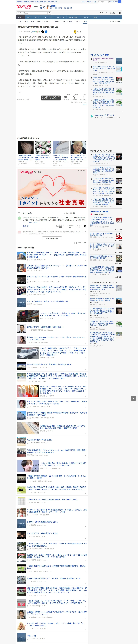Image resolution: width=138 pixels, height=644 pixels.
Task: React with 新しい視点 exclamation icon
Action: click(x=83, y=97)
